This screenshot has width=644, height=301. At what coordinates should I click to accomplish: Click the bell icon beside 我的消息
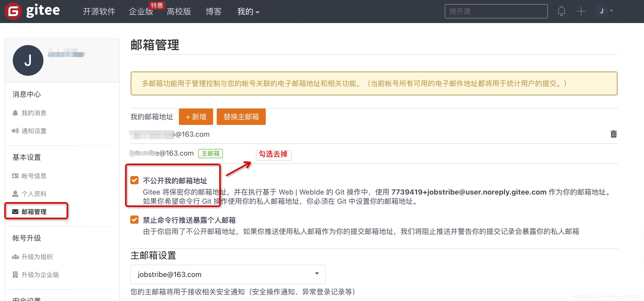point(15,113)
